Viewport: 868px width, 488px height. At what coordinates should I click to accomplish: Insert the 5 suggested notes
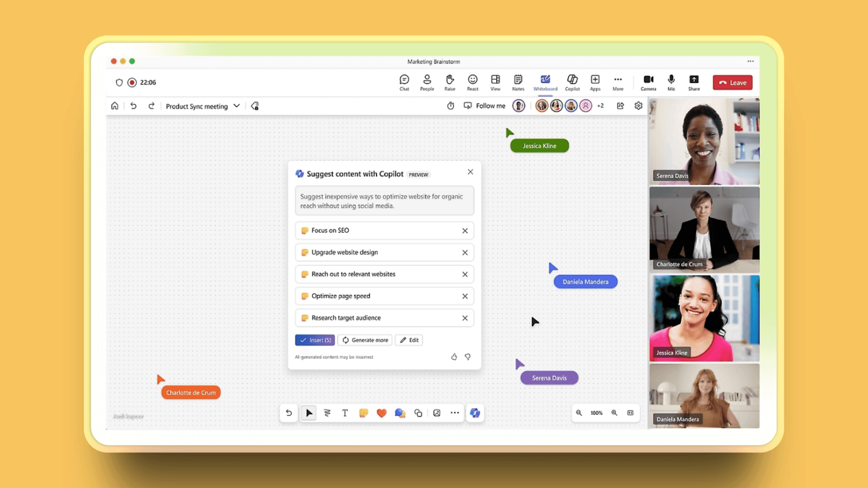pyautogui.click(x=315, y=340)
